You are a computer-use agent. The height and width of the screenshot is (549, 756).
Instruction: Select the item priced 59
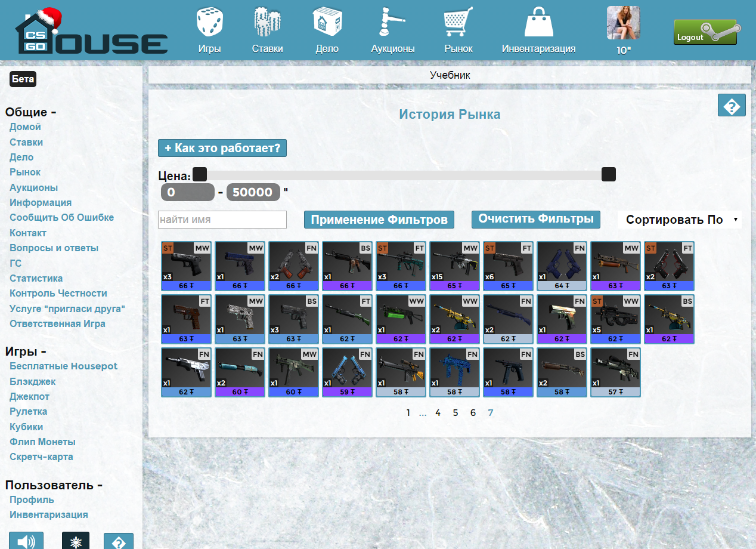[348, 372]
